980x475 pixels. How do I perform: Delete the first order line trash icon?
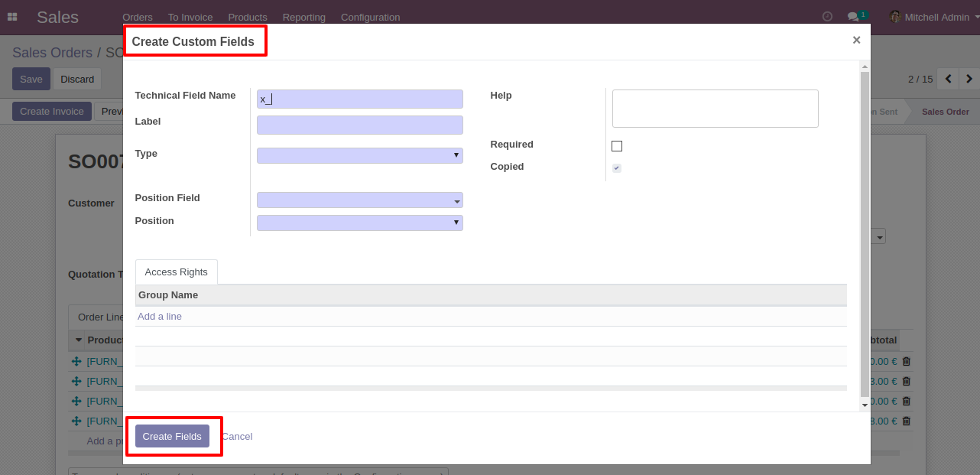[x=907, y=361]
